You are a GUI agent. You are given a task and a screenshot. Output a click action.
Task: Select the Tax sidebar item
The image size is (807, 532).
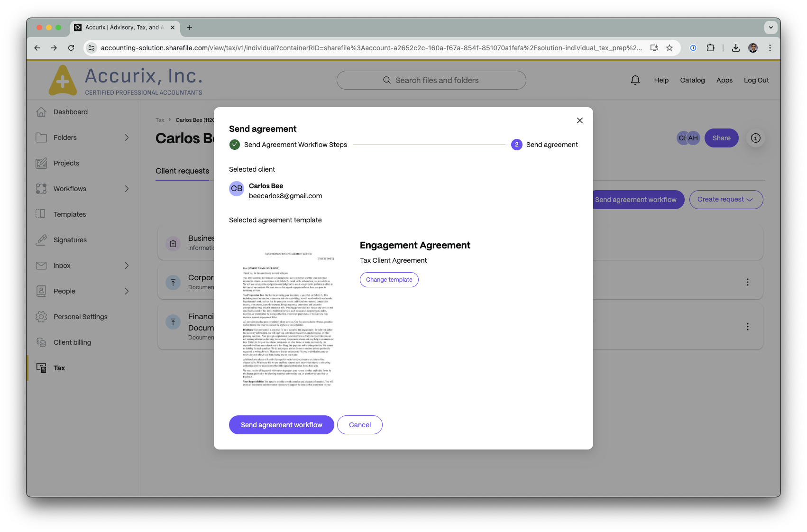click(x=59, y=368)
